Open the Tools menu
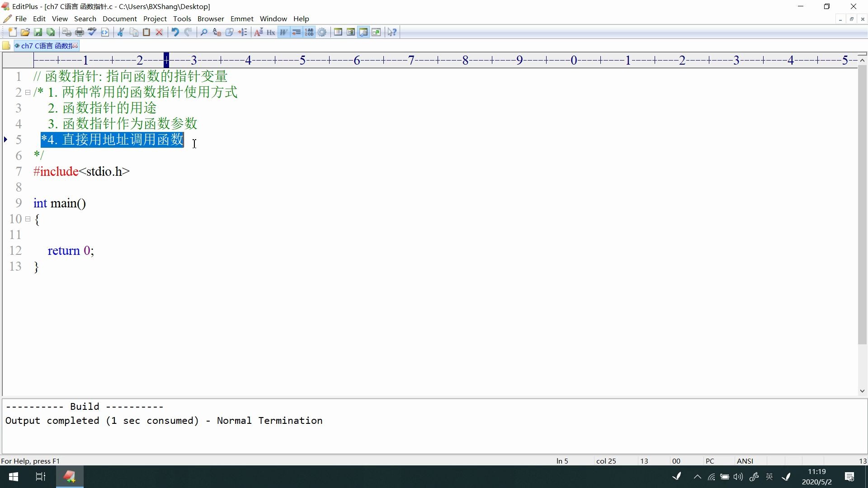Screen dimensions: 868x488 [182, 19]
